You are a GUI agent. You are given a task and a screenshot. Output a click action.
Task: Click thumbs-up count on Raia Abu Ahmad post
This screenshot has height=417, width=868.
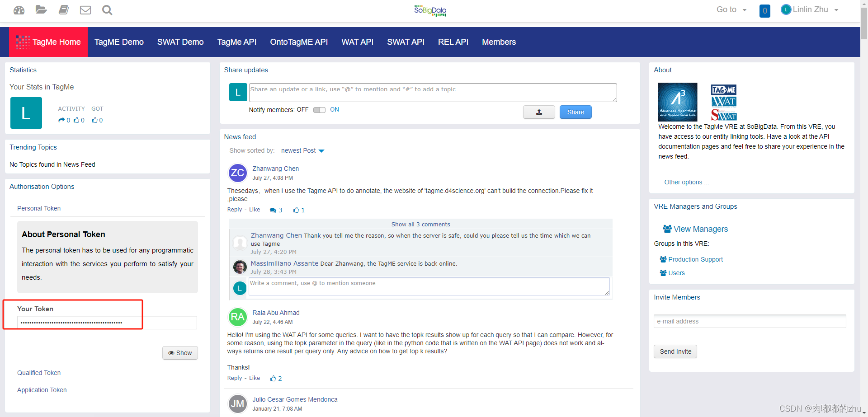point(276,379)
